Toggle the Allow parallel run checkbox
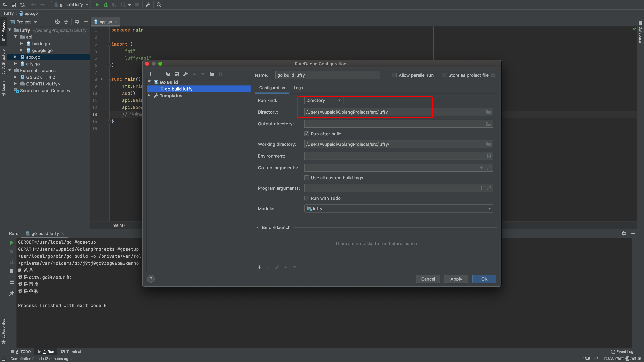 394,75
